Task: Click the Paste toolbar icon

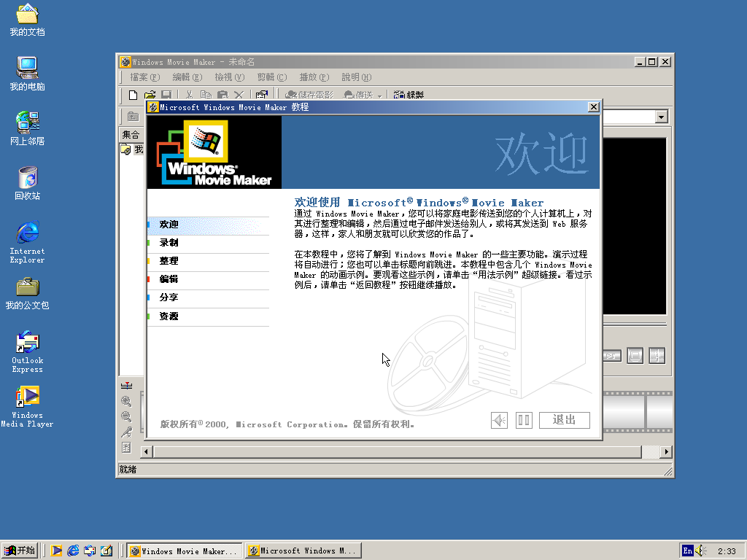Action: tap(222, 94)
